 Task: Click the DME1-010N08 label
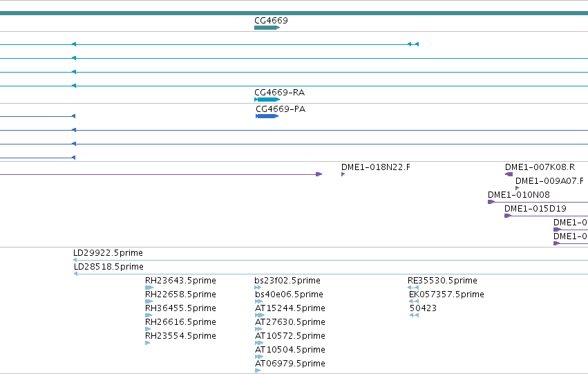tap(519, 195)
